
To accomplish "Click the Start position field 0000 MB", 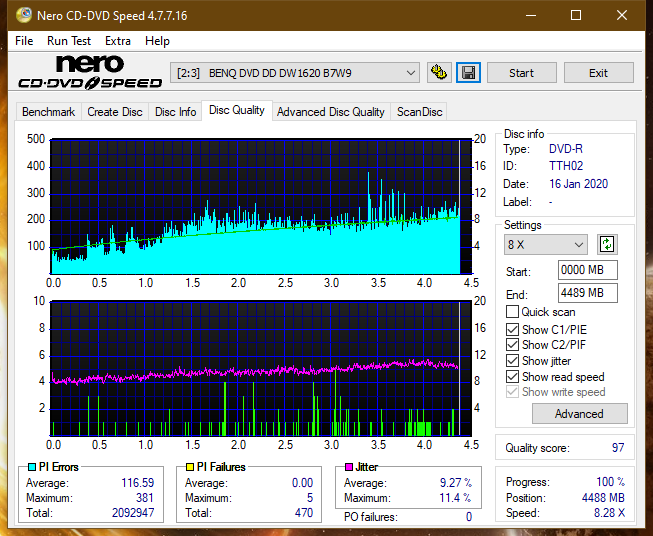I will [587, 270].
